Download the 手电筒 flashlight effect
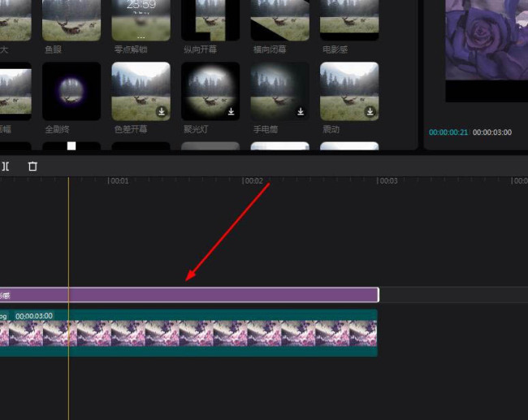Image resolution: width=528 pixels, height=420 pixels. tap(301, 111)
